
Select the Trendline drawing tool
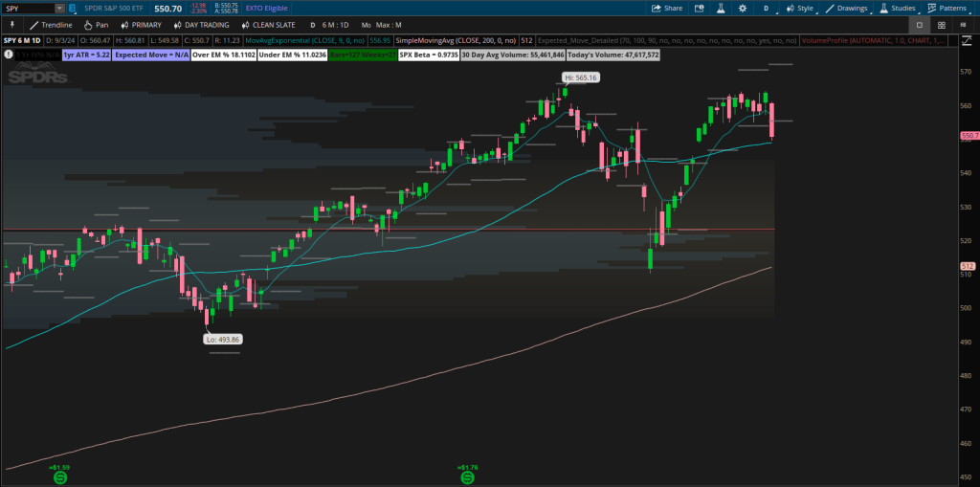tap(52, 25)
